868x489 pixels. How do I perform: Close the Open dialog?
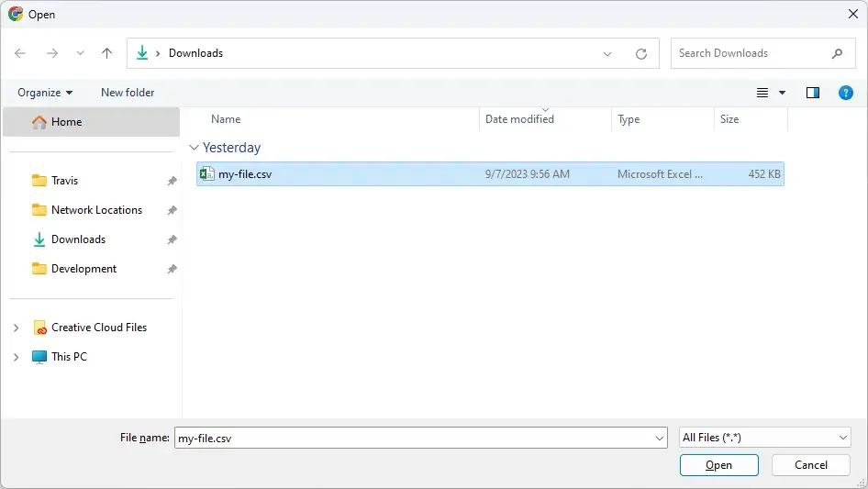[x=853, y=14]
